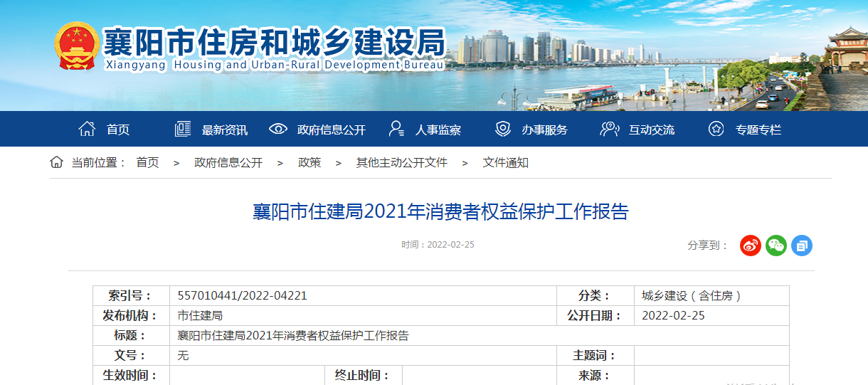Open the 最新资讯 menu item

click(x=225, y=130)
